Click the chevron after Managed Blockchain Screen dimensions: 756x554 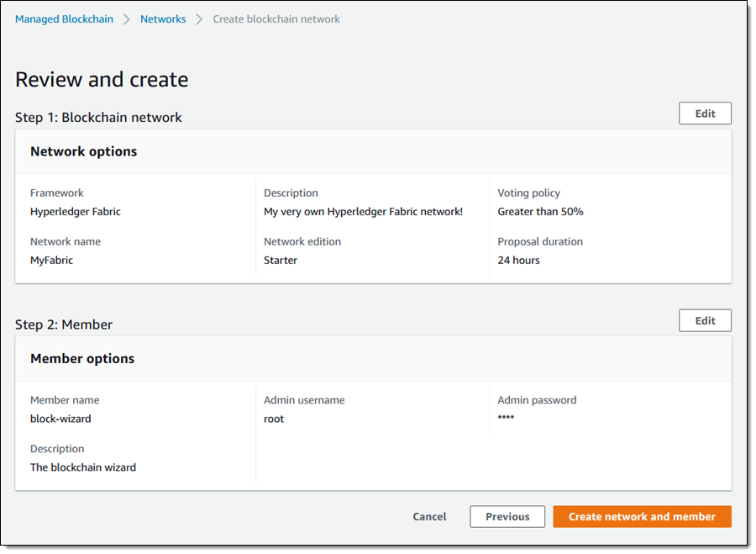(x=127, y=19)
